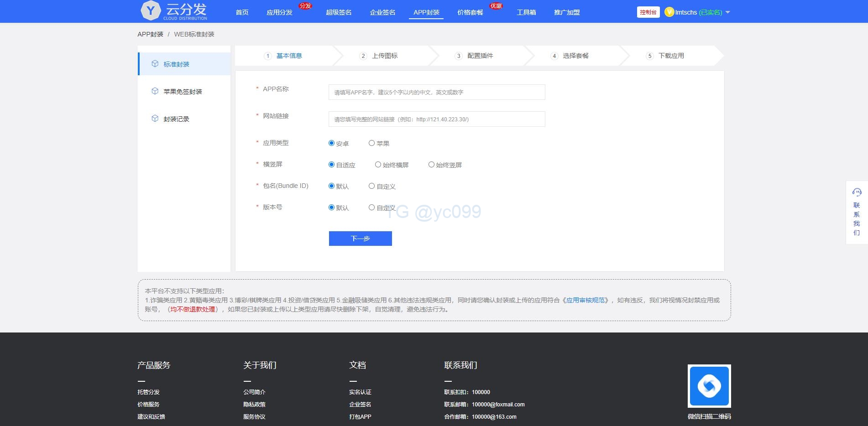The height and width of the screenshot is (426, 868).
Task: Select the 苹果 application type radio
Action: (x=372, y=143)
